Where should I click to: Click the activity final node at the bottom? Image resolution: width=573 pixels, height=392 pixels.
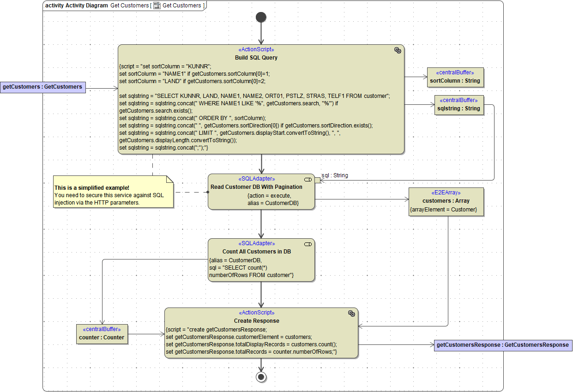261,377
